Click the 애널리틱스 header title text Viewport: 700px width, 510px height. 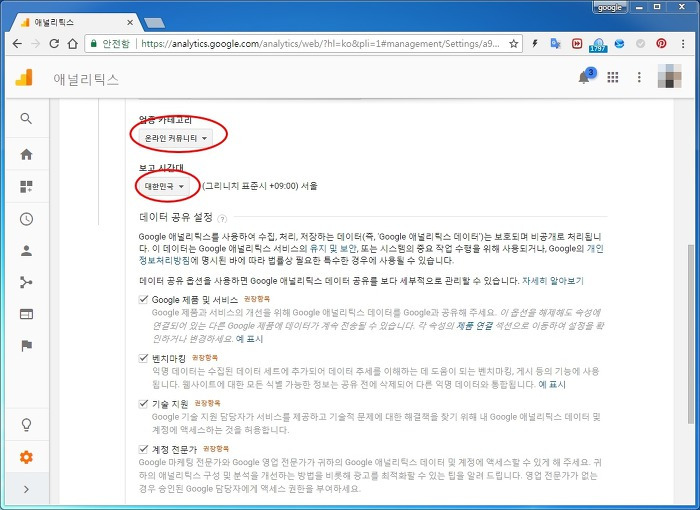point(86,79)
